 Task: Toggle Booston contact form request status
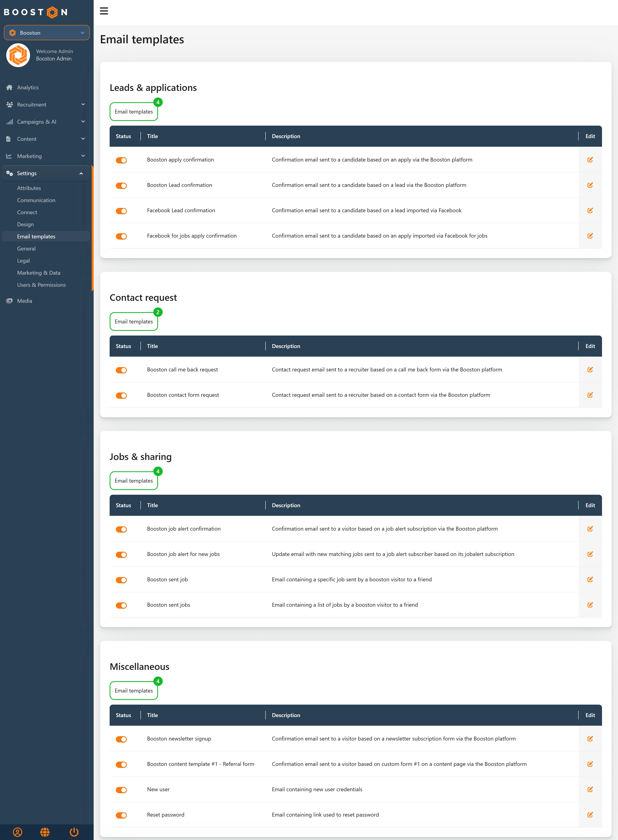tap(121, 396)
